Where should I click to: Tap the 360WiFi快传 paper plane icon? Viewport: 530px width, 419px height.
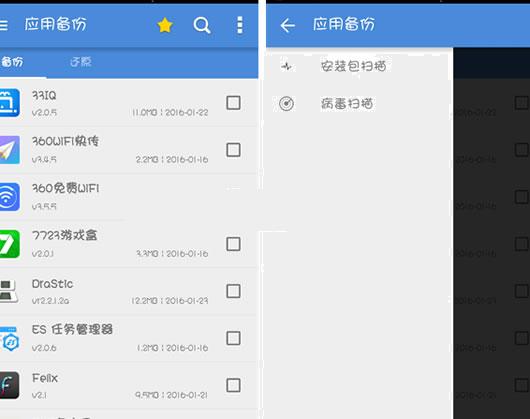point(9,150)
